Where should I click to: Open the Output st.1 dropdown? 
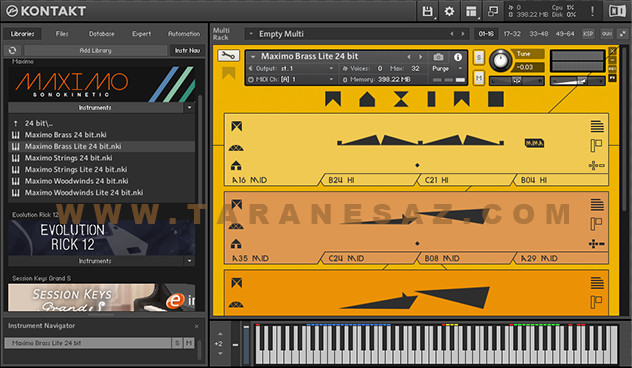[x=331, y=69]
